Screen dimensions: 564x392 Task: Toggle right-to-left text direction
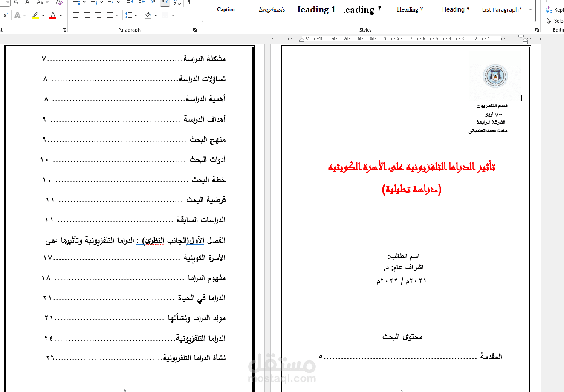click(165, 3)
